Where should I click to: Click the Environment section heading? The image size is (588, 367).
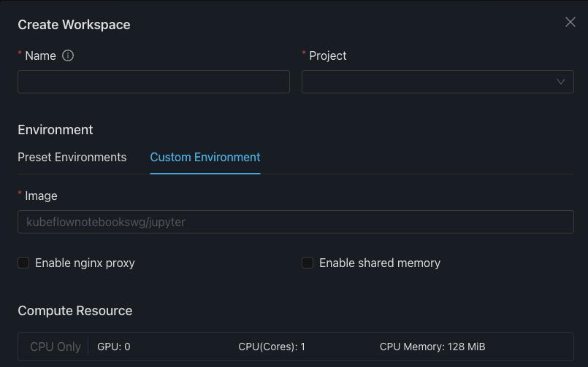pos(56,130)
